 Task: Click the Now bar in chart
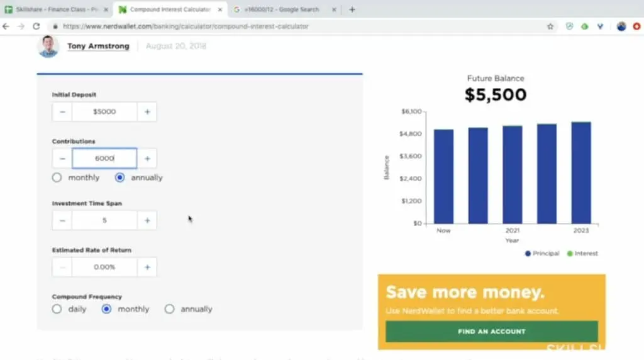coord(443,177)
